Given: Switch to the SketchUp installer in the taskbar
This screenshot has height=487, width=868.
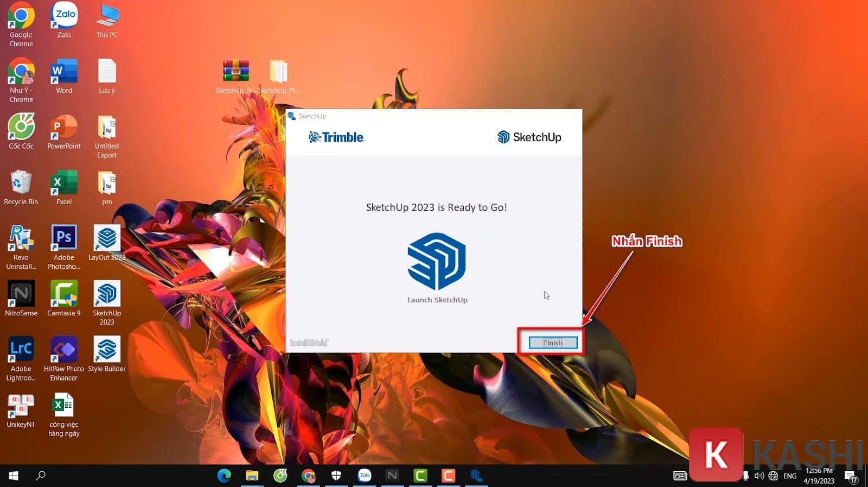Looking at the screenshot, I should 476,476.
